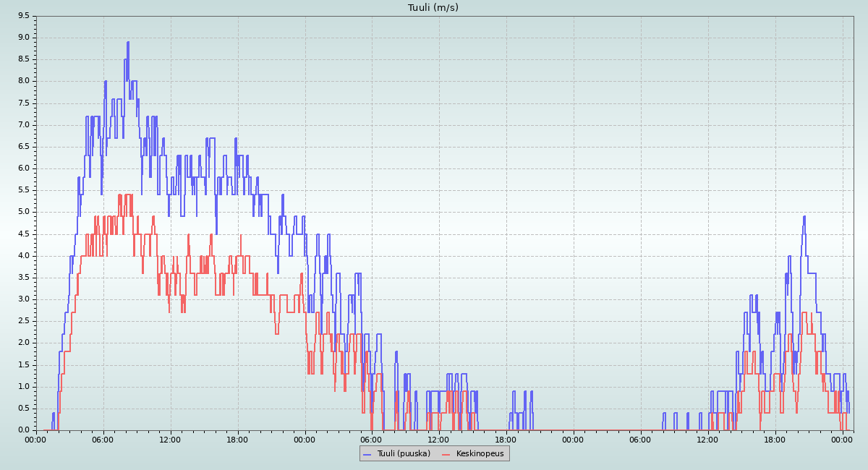868x470 pixels.
Task: Click the chart title "Tuuli (m/s)"
Action: pyautogui.click(x=433, y=8)
